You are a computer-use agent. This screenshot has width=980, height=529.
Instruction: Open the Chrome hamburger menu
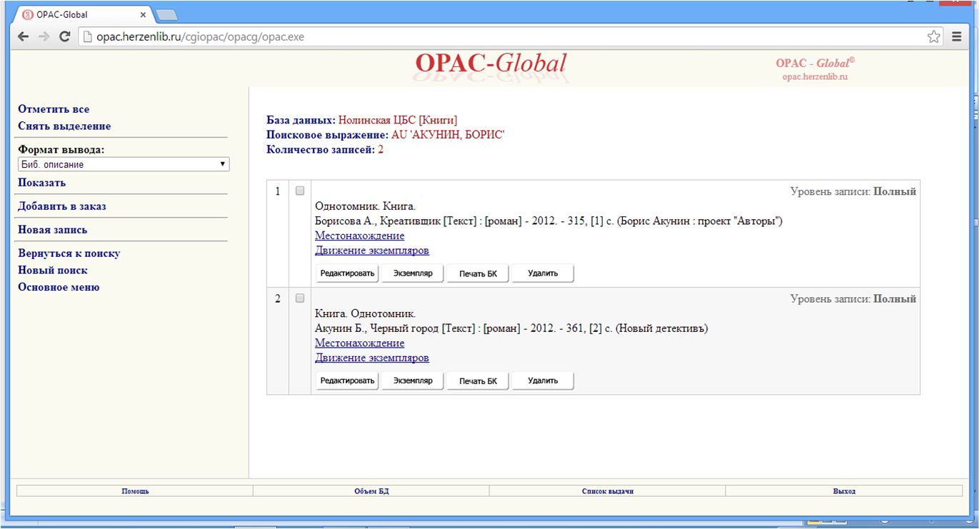(x=956, y=37)
